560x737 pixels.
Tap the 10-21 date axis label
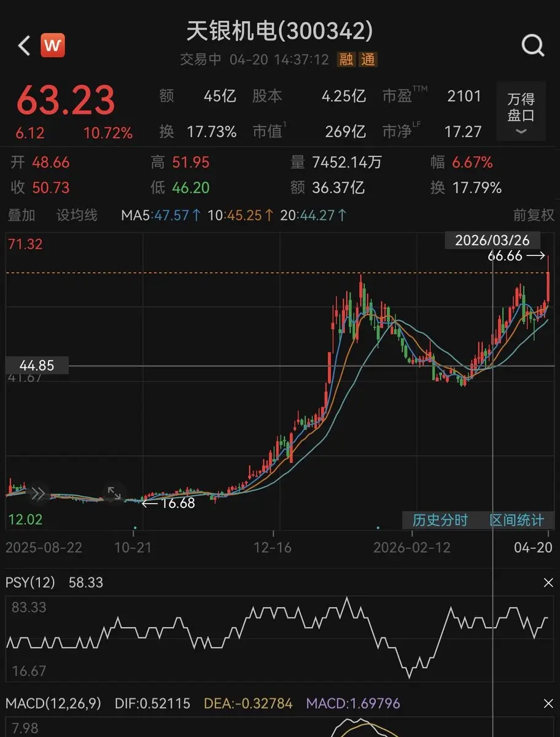133,547
